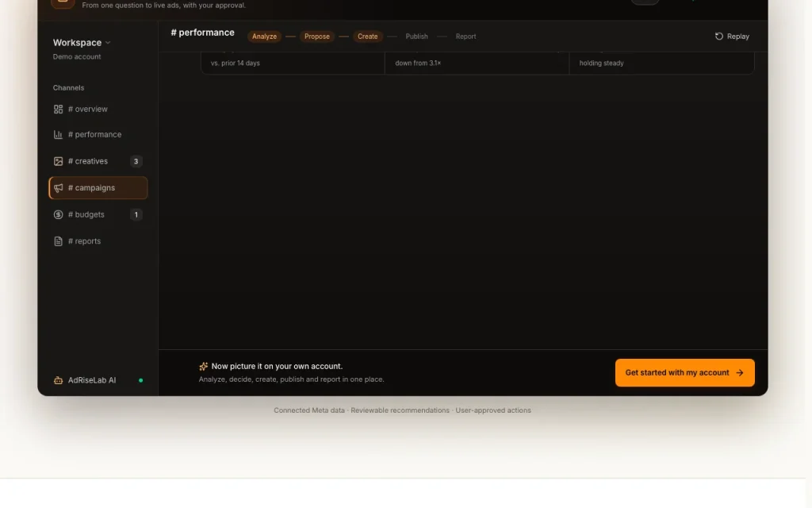Click the performance bar chart icon
Screen dimensions: 812x508
58,135
